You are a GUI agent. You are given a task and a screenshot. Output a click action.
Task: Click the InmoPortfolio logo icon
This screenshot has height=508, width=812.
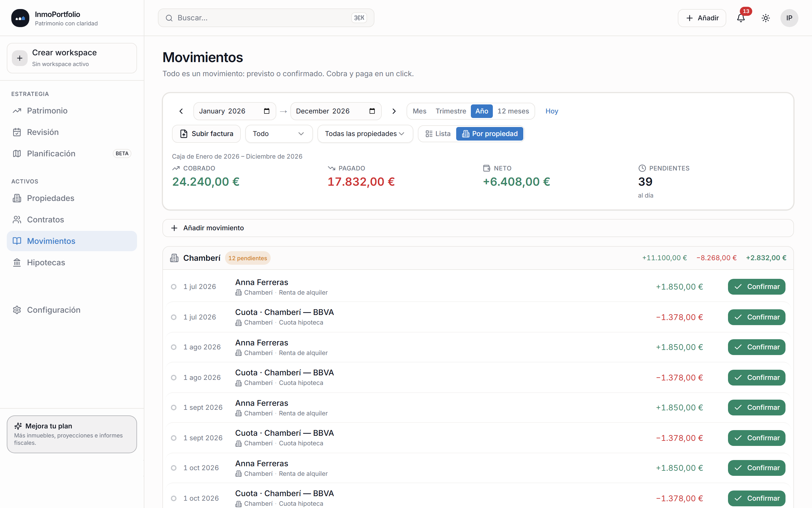click(x=20, y=18)
